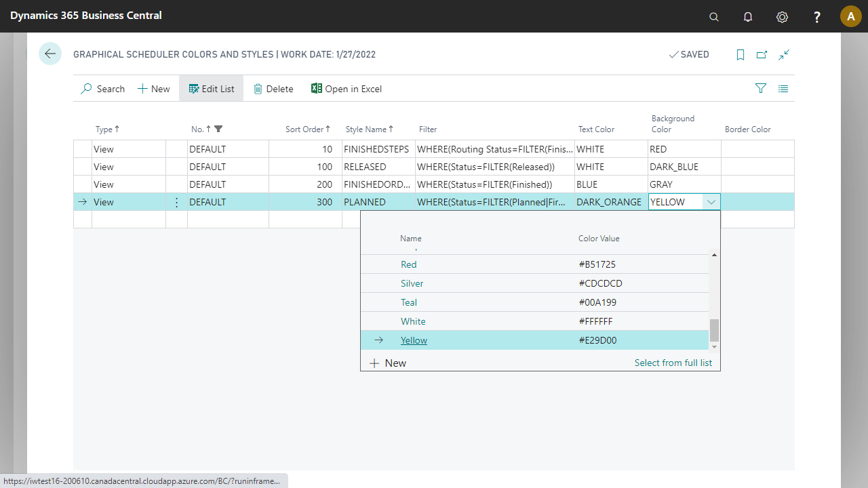Click Select from full list link
868x488 pixels.
click(x=673, y=363)
